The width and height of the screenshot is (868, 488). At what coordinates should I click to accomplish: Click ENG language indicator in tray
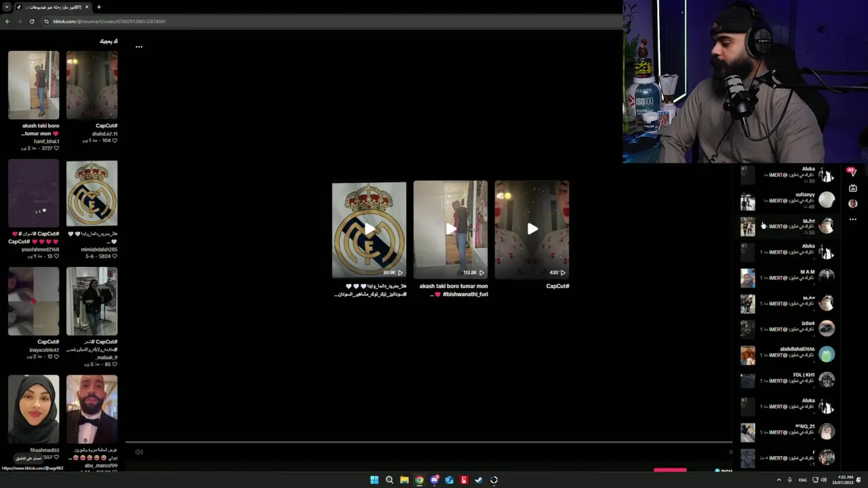(803, 480)
